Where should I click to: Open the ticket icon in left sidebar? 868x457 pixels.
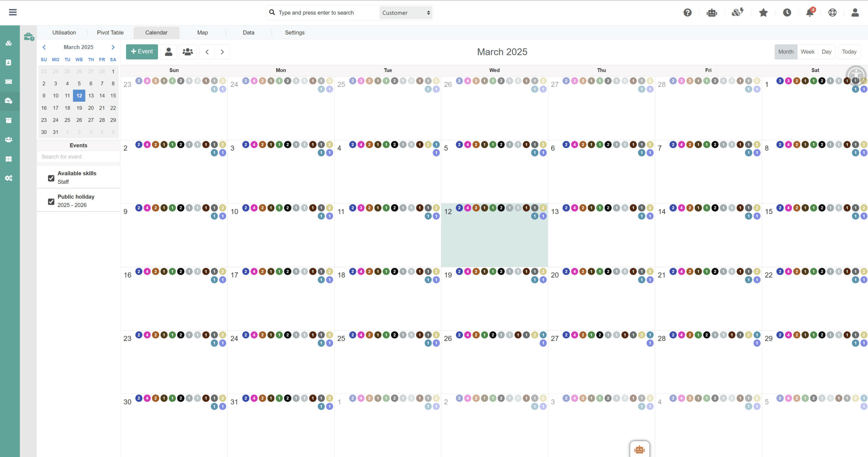click(9, 82)
